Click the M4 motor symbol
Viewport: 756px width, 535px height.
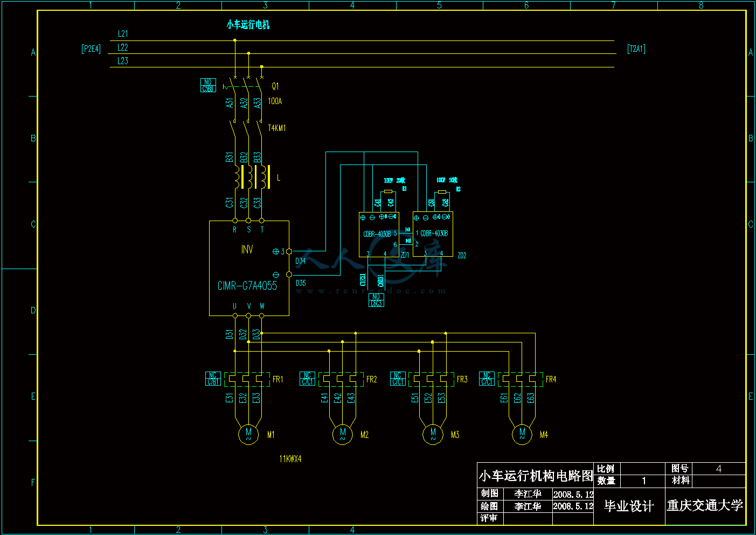pos(522,434)
